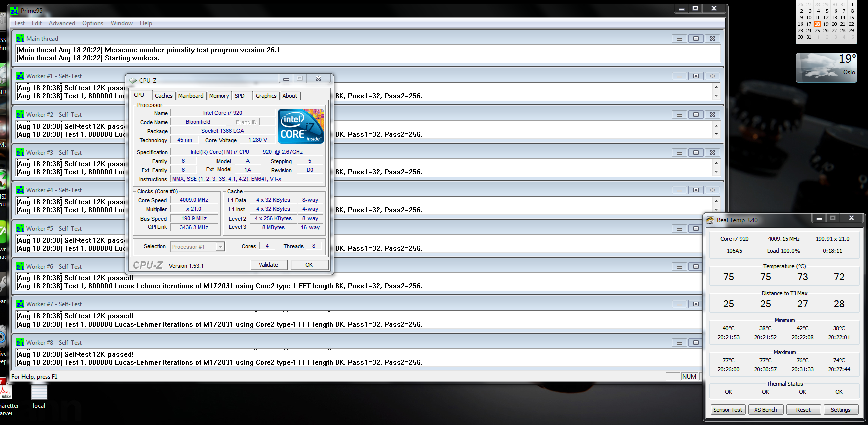The width and height of the screenshot is (868, 425).
Task: Click the Bus Speed value 190.9 MHz
Action: click(194, 218)
